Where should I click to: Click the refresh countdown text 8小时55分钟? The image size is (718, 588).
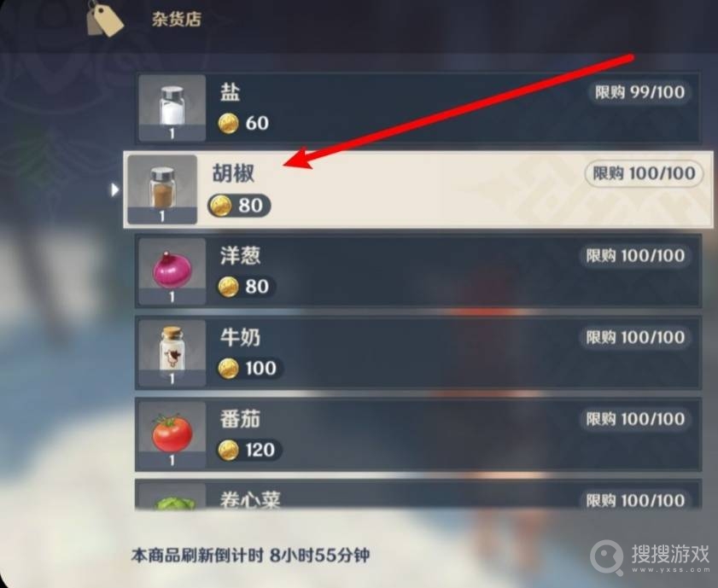[x=319, y=556]
